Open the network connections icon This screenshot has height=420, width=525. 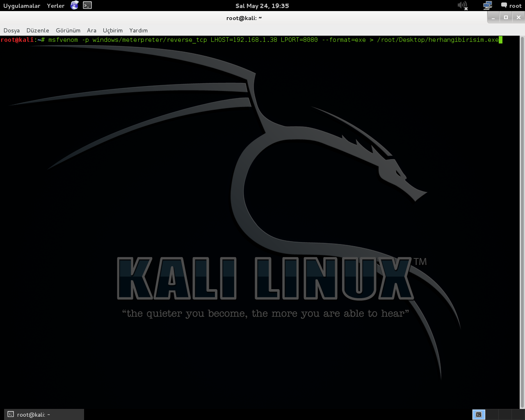(488, 5)
